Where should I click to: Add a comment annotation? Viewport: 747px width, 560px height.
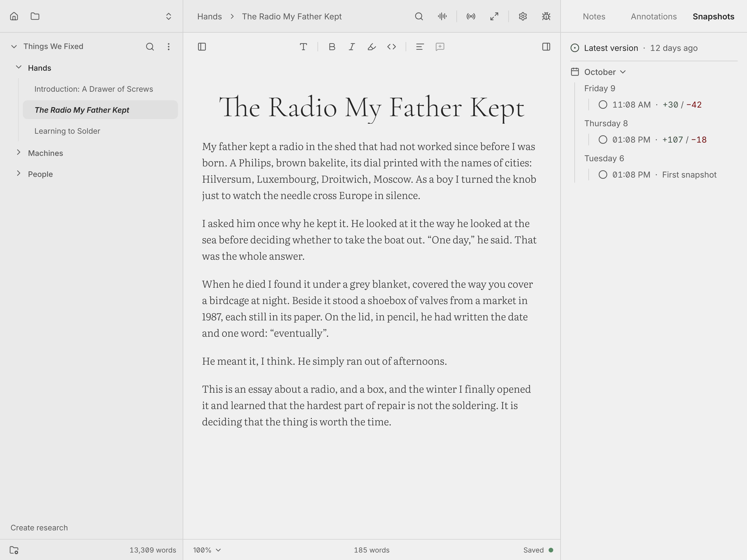(x=440, y=47)
